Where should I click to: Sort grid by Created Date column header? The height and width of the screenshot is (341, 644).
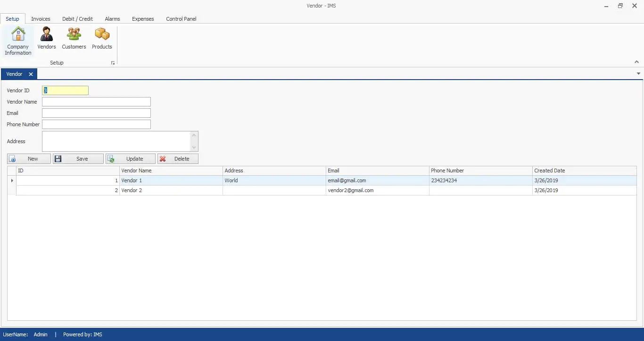click(x=584, y=170)
